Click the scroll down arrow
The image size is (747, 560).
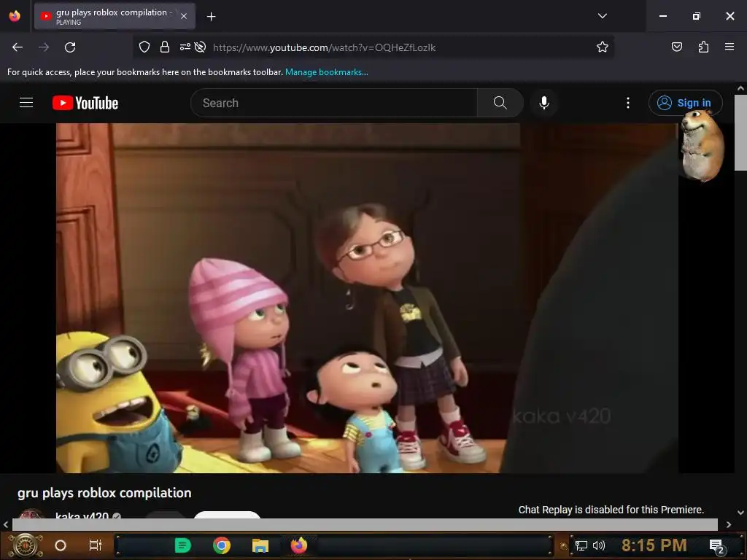pyautogui.click(x=740, y=513)
